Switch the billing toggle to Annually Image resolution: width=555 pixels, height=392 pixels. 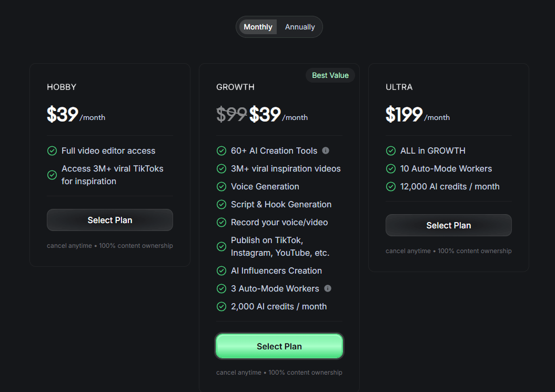299,26
